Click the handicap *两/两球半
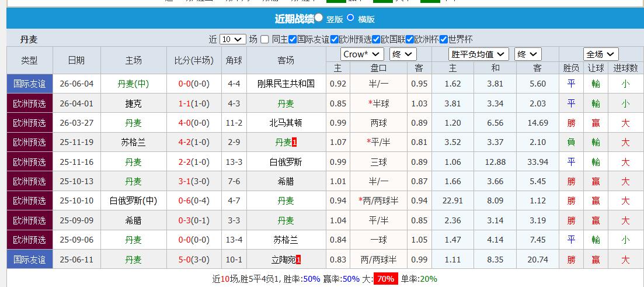The width and height of the screenshot is (644, 287). (x=379, y=201)
